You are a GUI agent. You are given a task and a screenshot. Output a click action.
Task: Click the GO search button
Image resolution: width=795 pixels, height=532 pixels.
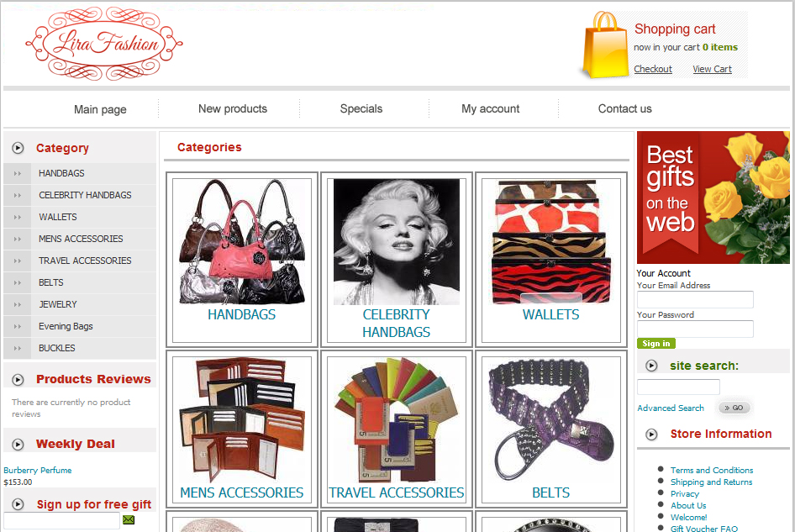point(734,408)
